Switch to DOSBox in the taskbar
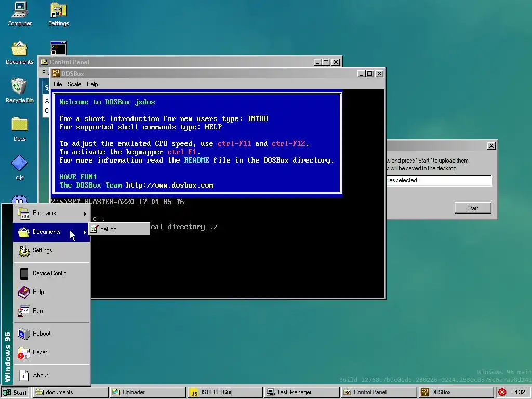The image size is (532, 399). click(x=456, y=392)
